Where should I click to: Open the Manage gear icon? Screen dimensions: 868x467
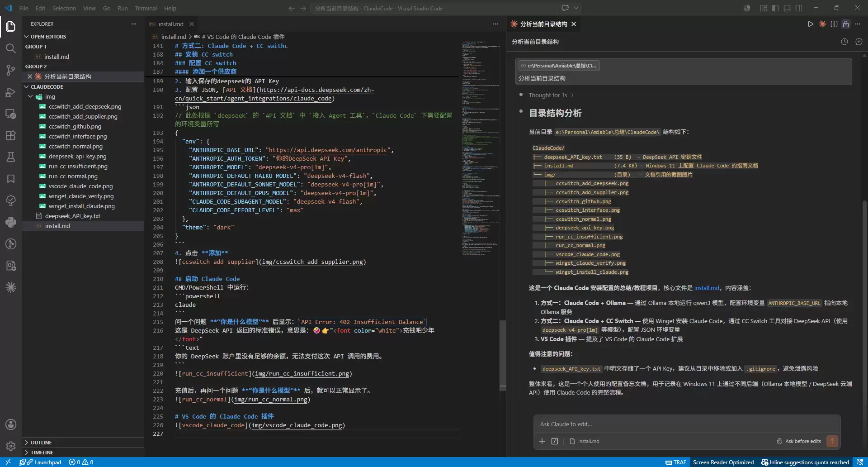coord(11,446)
